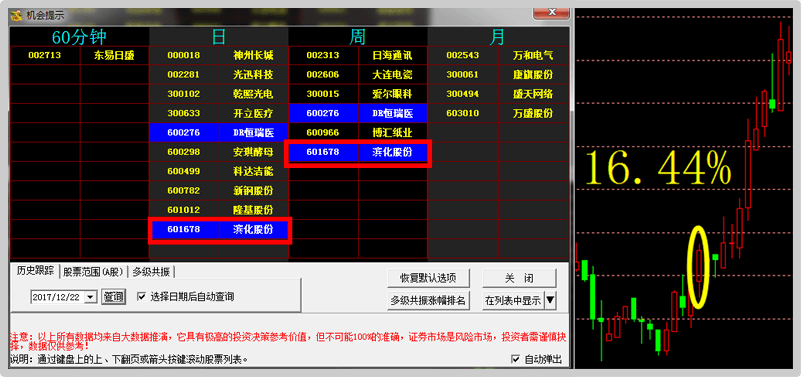The height and width of the screenshot is (377, 801).
Task: Toggle the 自动弹出 checkbox
Action: pos(515,359)
